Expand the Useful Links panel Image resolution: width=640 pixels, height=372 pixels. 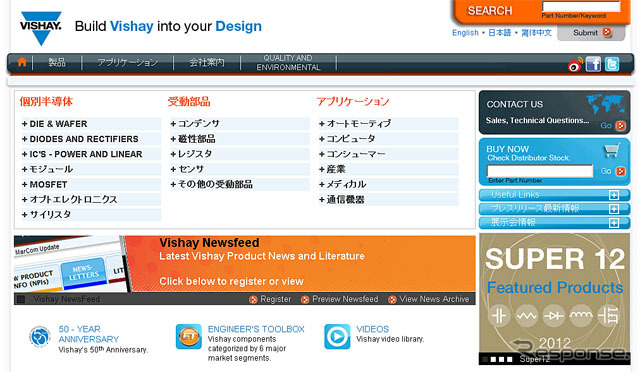coord(614,195)
